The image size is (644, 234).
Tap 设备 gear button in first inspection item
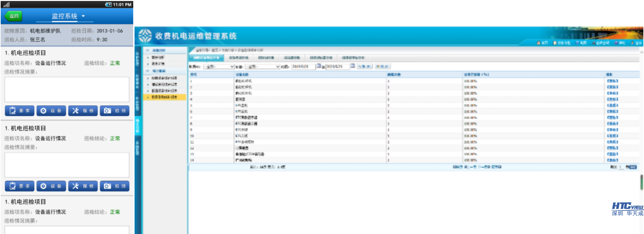[51, 111]
